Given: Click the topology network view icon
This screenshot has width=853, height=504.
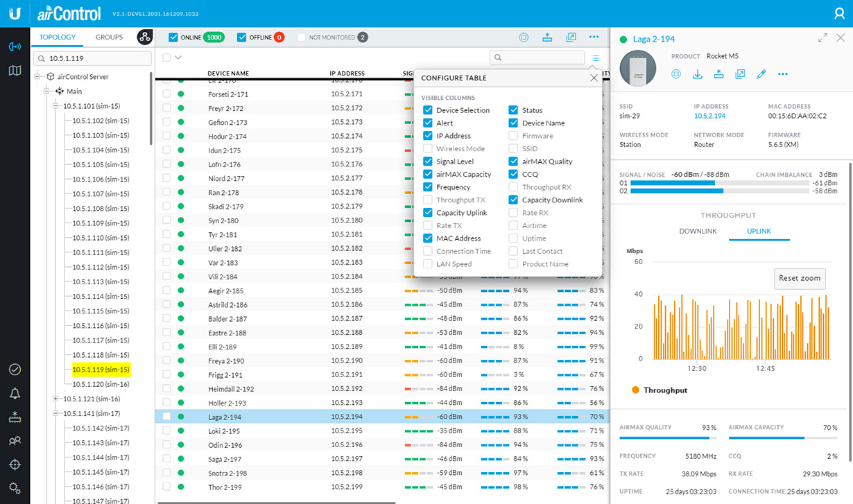Looking at the screenshot, I should [x=144, y=37].
